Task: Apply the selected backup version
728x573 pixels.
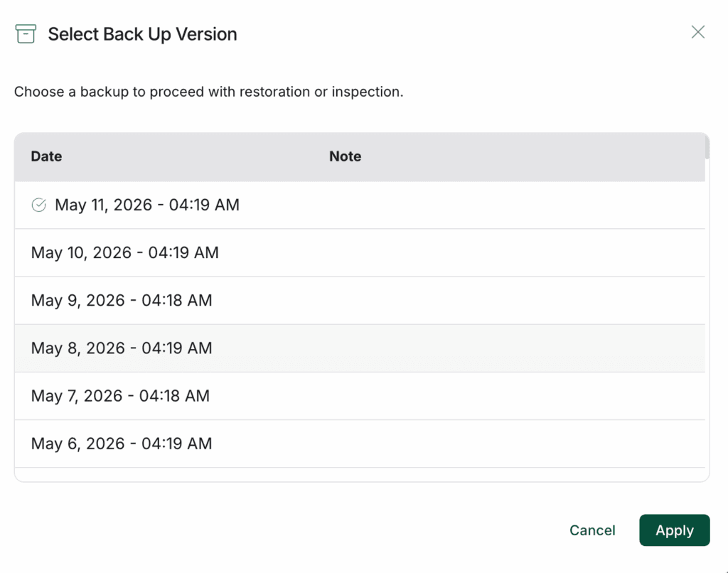Action: [x=674, y=530]
